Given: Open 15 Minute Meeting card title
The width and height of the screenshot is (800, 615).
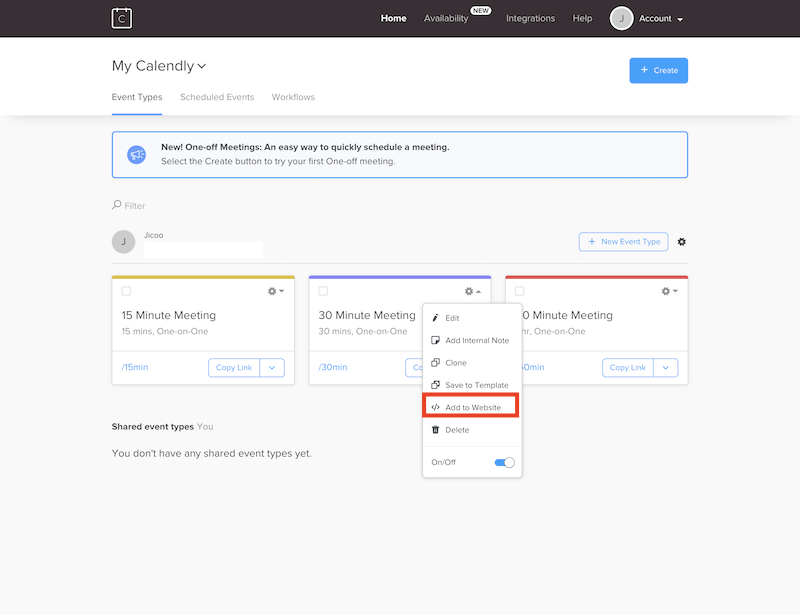Looking at the screenshot, I should (x=168, y=315).
